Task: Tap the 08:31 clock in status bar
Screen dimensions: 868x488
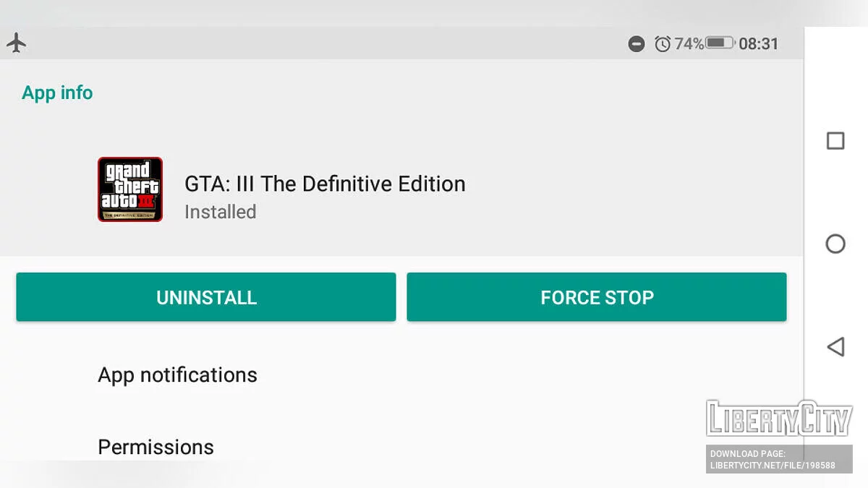Action: 759,44
